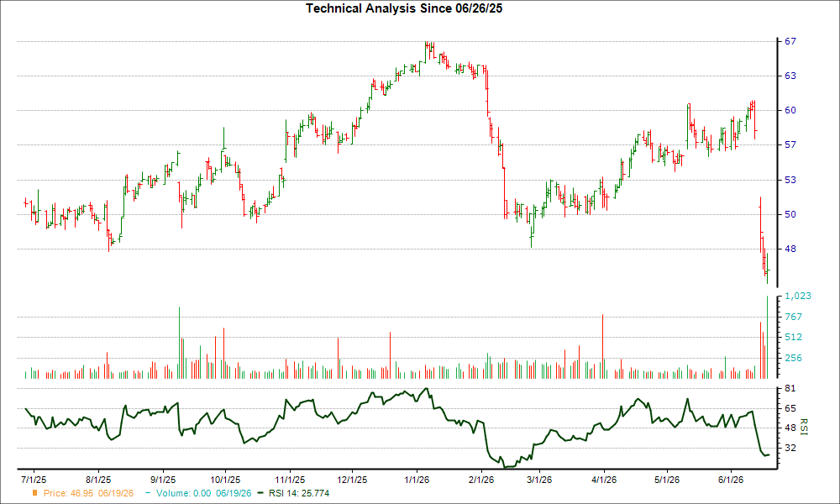Click the price axis label 67

coord(790,41)
